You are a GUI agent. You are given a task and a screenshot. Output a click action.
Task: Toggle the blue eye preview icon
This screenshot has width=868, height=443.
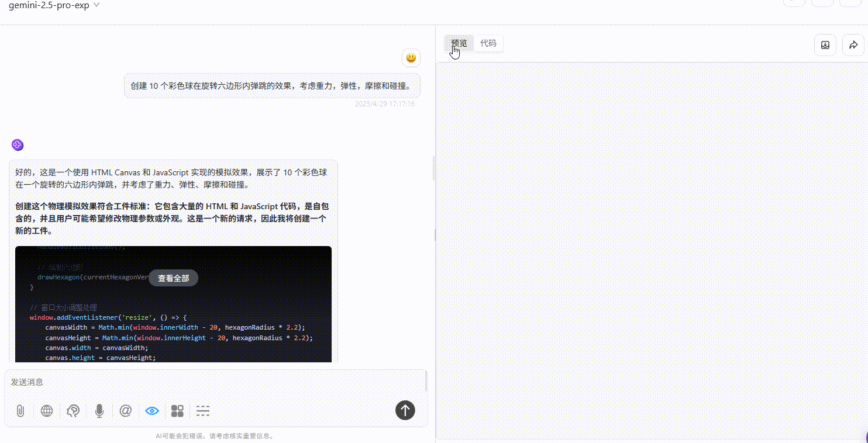152,411
